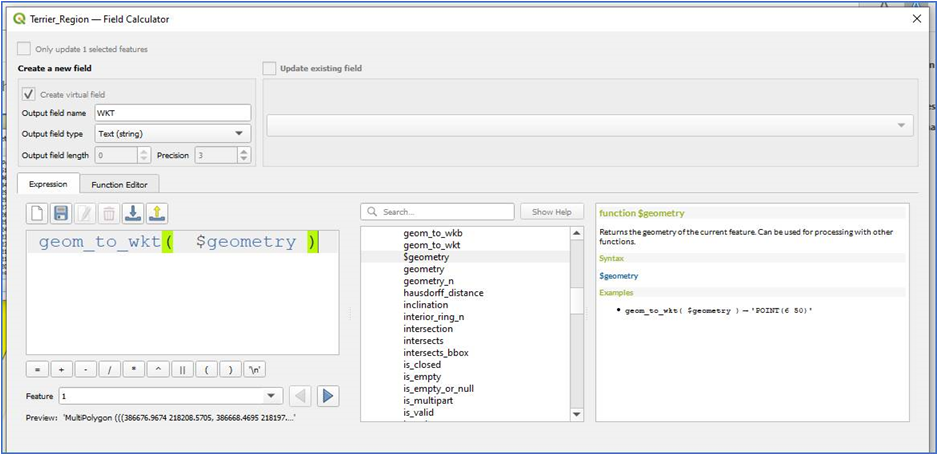Insert the plus operator button
This screenshot has height=456, width=938.
pos(62,370)
